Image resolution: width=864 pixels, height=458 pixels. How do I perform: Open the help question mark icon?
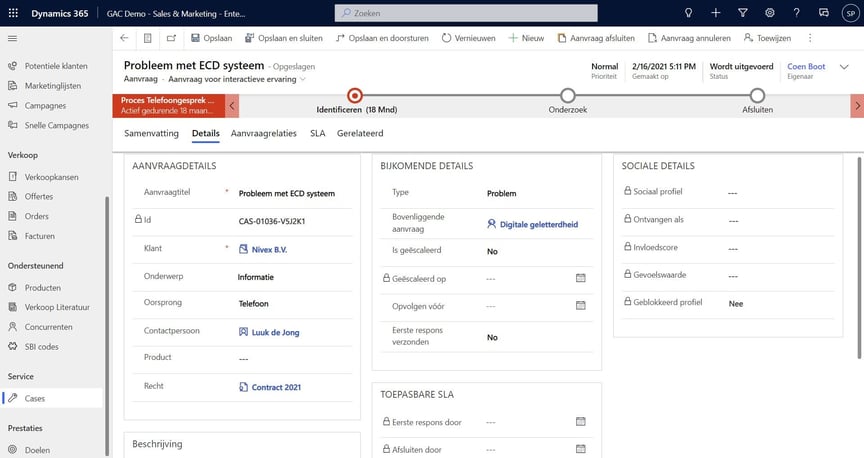pyautogui.click(x=797, y=13)
